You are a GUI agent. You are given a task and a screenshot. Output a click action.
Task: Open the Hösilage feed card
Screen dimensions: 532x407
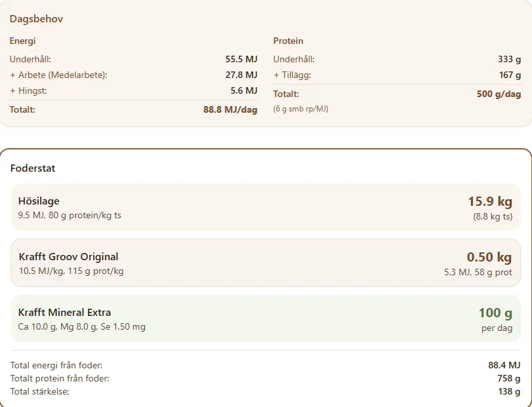(x=197, y=207)
